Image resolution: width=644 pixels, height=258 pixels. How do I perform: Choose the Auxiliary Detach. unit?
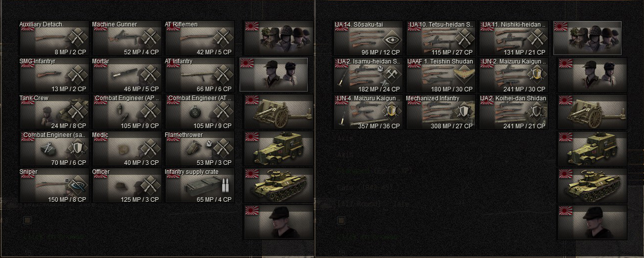[54, 38]
